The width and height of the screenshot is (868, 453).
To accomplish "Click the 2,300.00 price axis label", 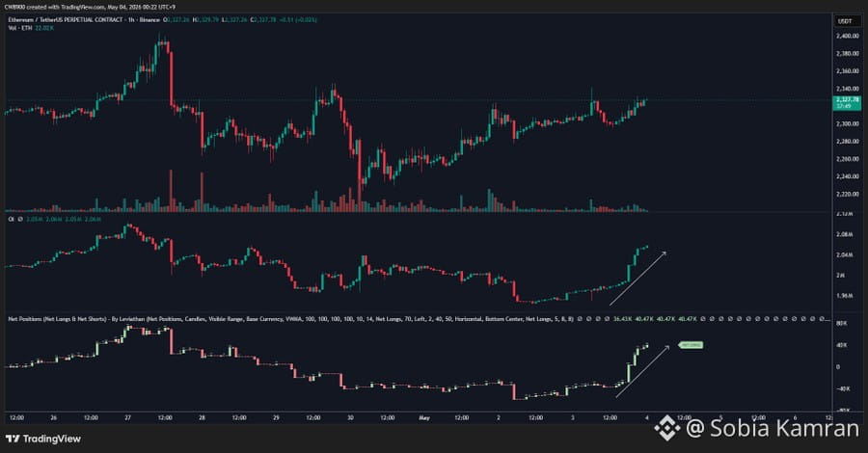I will (848, 124).
